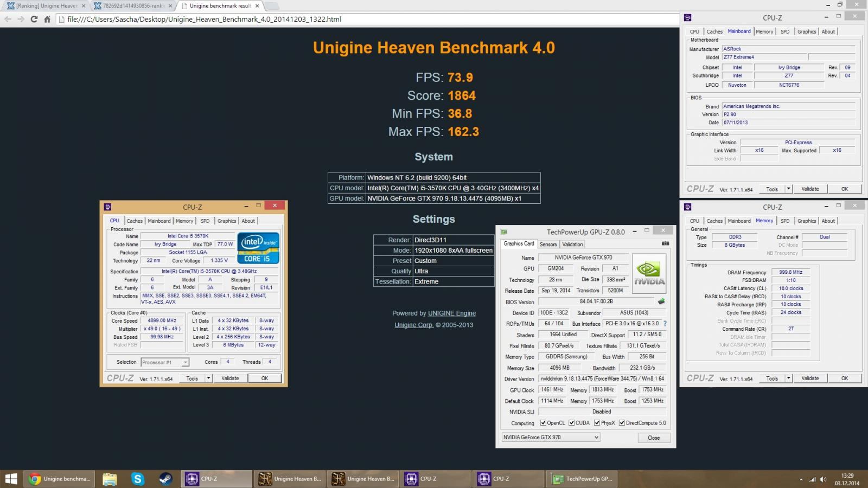Save GPU BIOS with green chip icon

pyautogui.click(x=661, y=301)
